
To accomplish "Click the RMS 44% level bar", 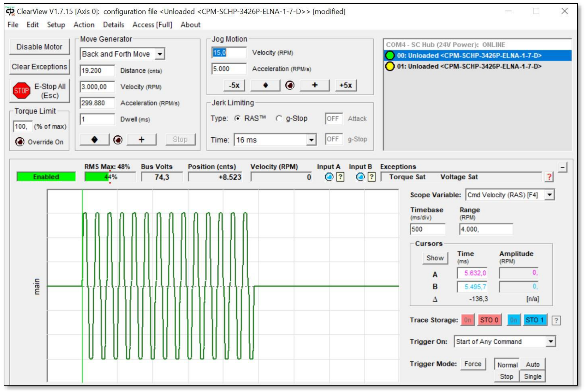I will coord(110,177).
